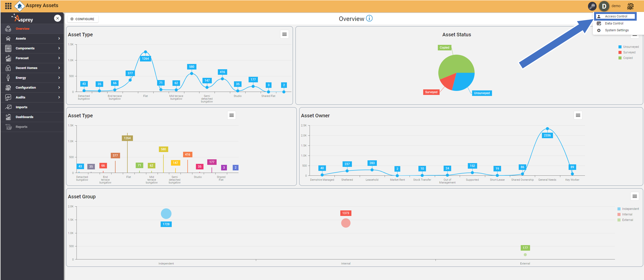Click the settings gear icon in header
This screenshot has height=280, width=644.
click(x=630, y=6)
